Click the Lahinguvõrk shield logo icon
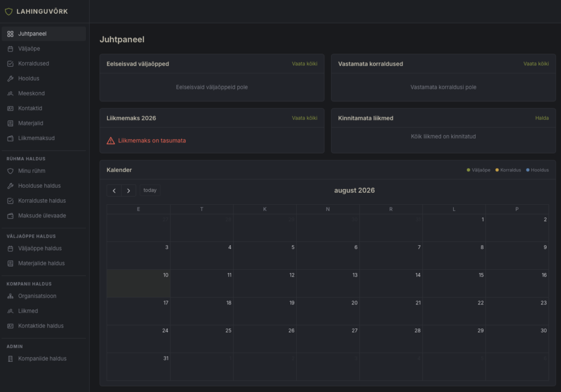Image resolution: width=561 pixels, height=392 pixels. tap(9, 11)
